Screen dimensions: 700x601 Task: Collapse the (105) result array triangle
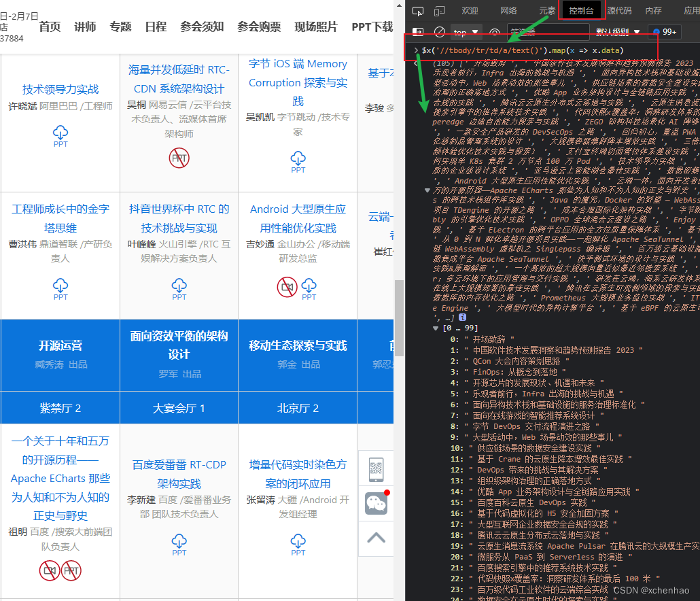click(x=427, y=190)
